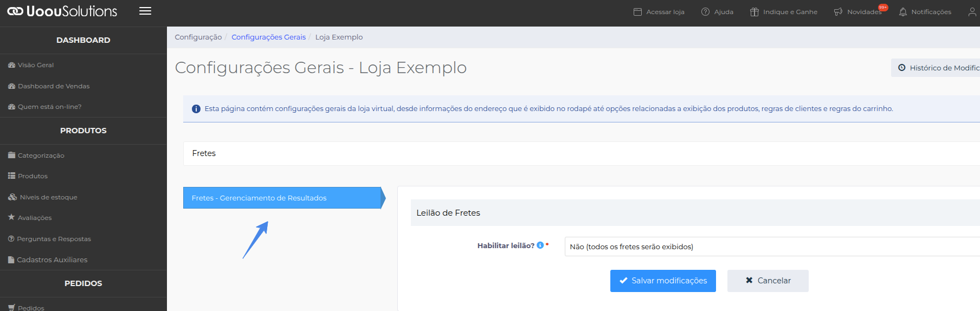Click the question mark Ajuda icon
This screenshot has width=980, height=311.
click(x=705, y=12)
